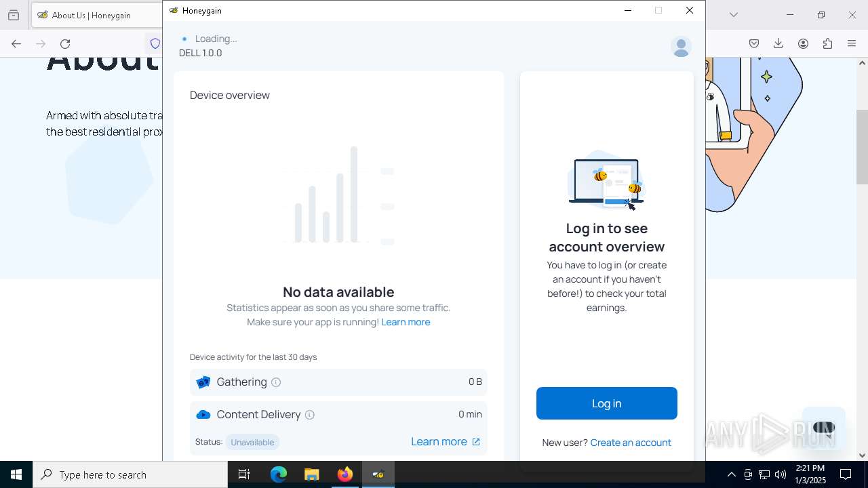Open Task View on the taskbar
The height and width of the screenshot is (488, 868).
(244, 474)
